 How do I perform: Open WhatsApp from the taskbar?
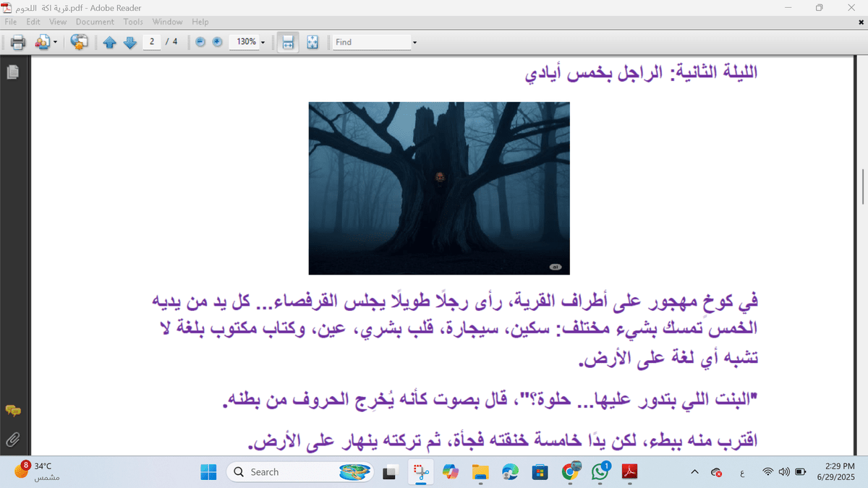pyautogui.click(x=600, y=471)
